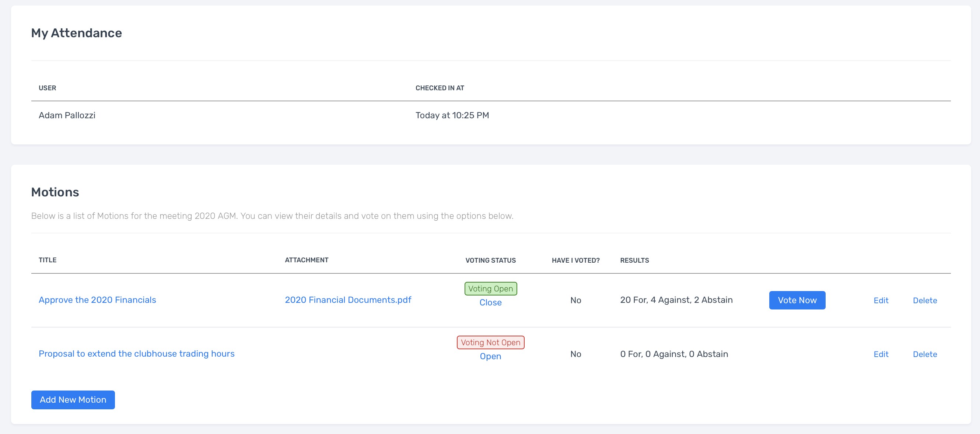Viewport: 980px width, 434px height.
Task: Open voting for clubhouse trading hours motion
Action: coord(490,356)
